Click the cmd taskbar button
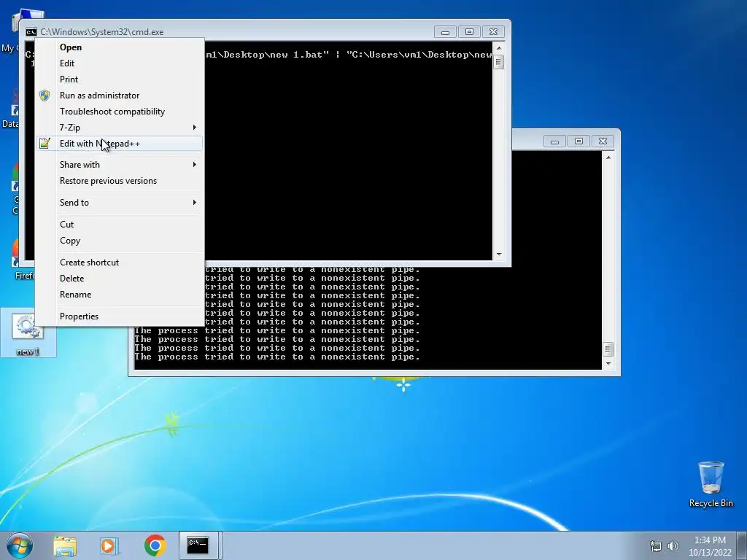The height and width of the screenshot is (560, 747). point(198,545)
